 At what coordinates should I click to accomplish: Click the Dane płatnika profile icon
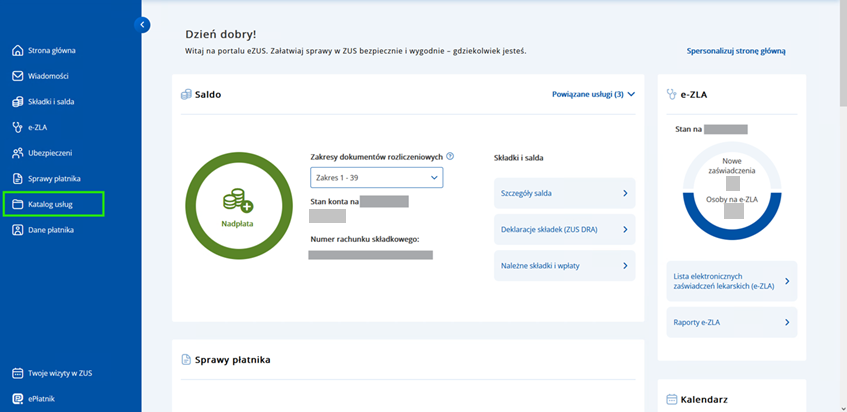click(18, 230)
